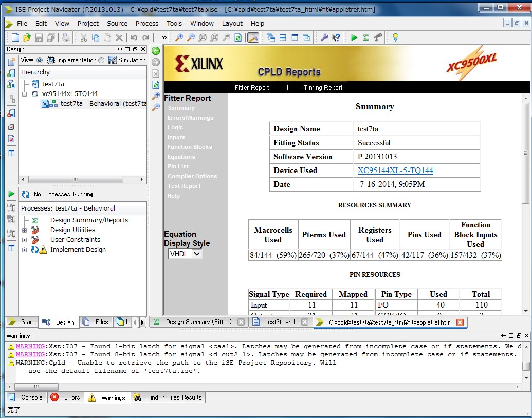Switch to the test7ta.vhd editor tab
Screen dimensions: 532x418
coord(280,322)
